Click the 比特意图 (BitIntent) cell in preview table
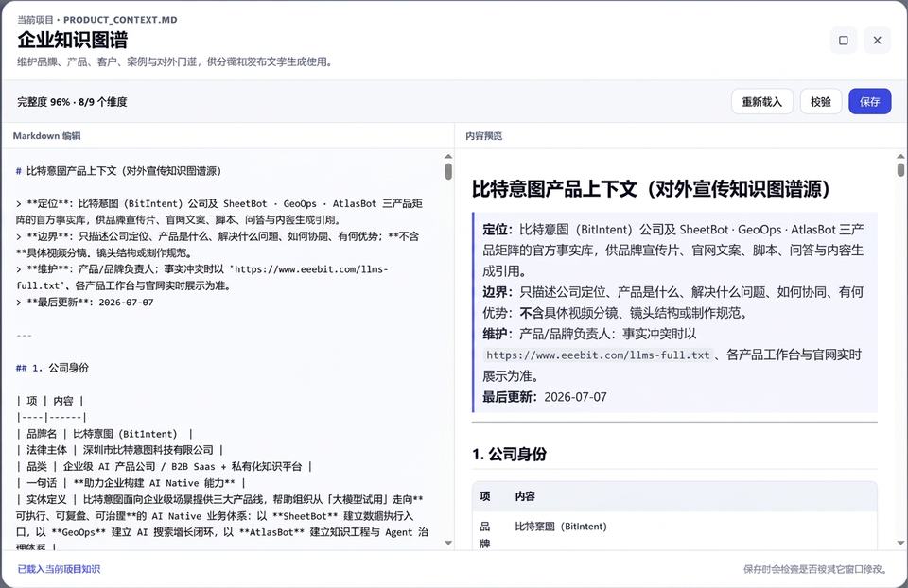The image size is (908, 588). tap(561, 527)
